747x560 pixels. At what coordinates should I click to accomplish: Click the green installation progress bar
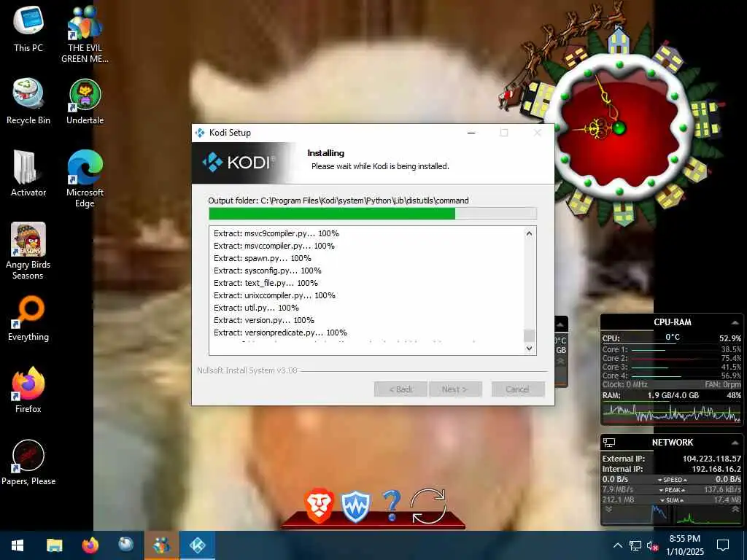[x=373, y=214]
